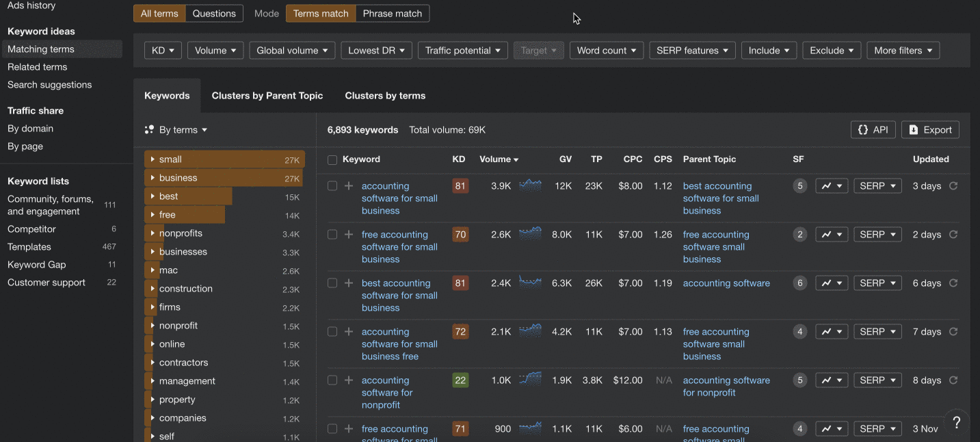980x442 pixels.
Task: Click volume sparkline for the 3.9K keyword
Action: (530, 185)
